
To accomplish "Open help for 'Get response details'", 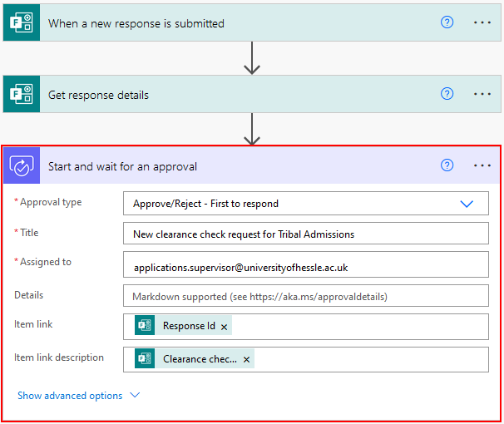I will (447, 94).
